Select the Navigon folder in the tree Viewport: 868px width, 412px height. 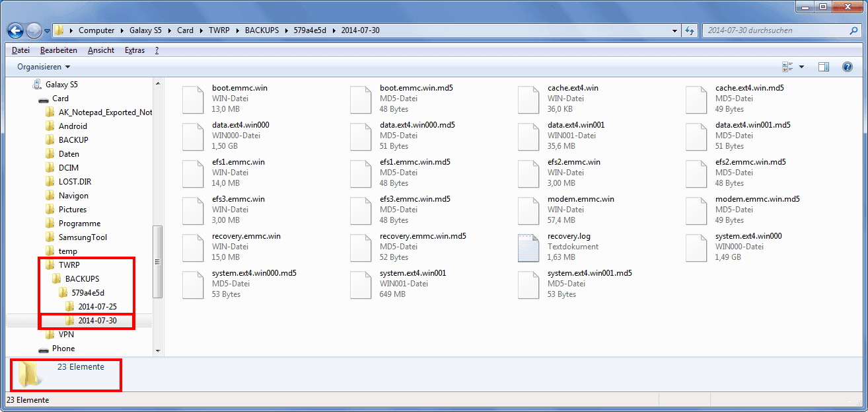pyautogui.click(x=73, y=196)
